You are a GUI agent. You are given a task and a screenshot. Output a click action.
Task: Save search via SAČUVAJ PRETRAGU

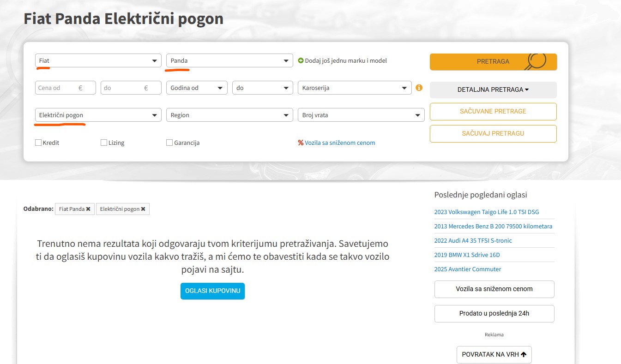click(x=493, y=133)
